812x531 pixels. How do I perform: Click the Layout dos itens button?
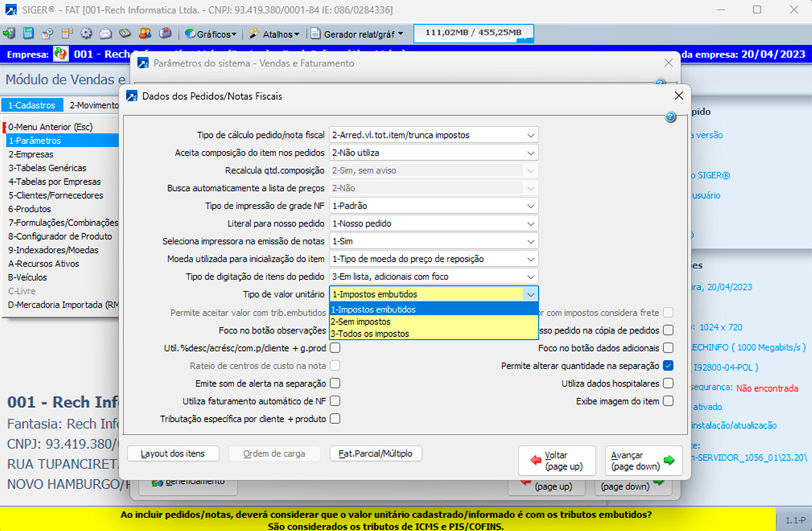coord(173,453)
